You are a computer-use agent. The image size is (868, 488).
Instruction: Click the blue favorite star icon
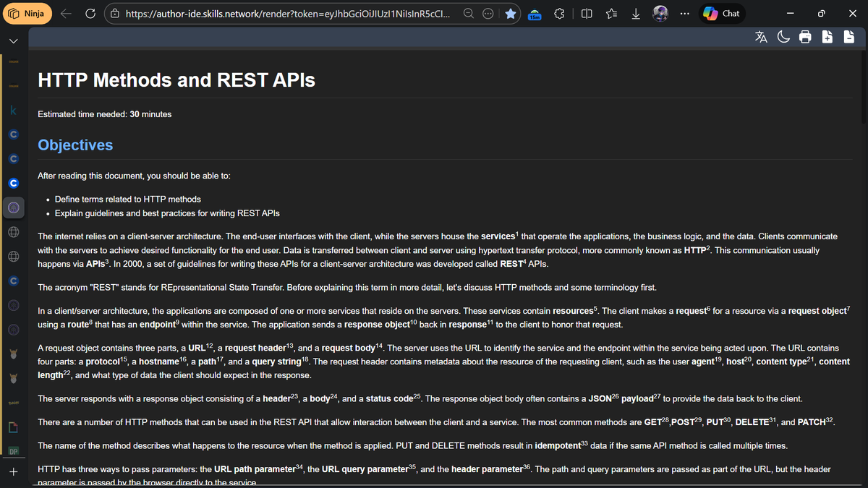(x=511, y=14)
